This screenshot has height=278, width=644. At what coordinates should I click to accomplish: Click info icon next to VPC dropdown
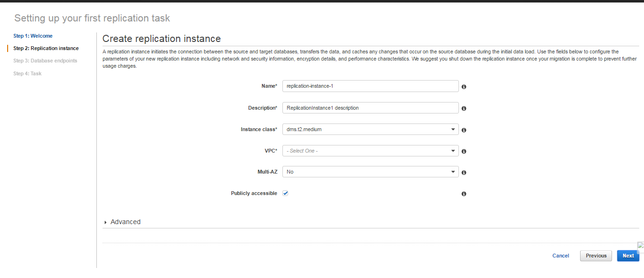(x=464, y=151)
